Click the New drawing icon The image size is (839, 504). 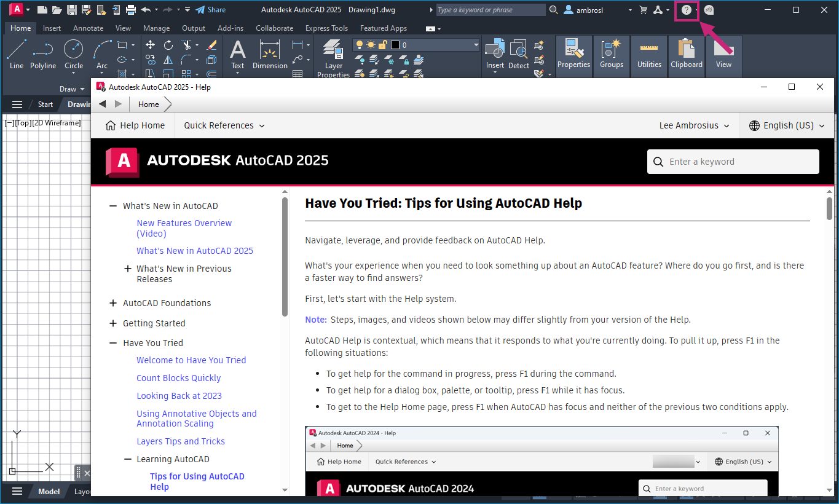(42, 10)
